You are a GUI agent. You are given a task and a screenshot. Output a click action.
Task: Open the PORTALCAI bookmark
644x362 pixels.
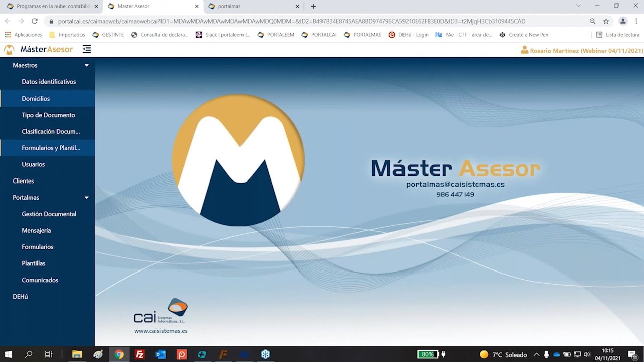(319, 35)
